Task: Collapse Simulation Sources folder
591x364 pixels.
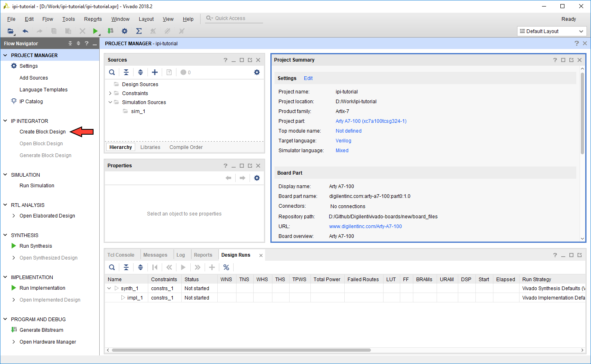Action: 110,102
